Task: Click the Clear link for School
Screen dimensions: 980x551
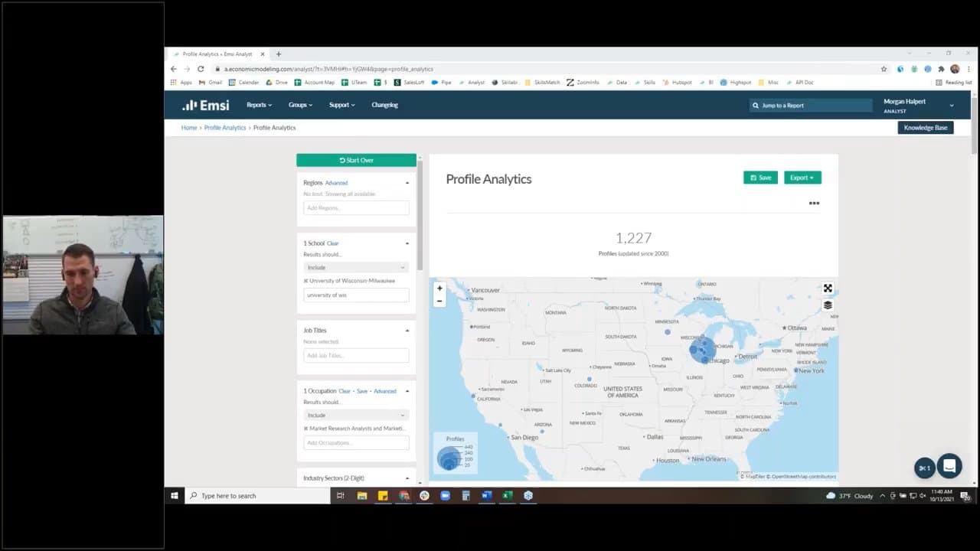Action: pyautogui.click(x=332, y=243)
